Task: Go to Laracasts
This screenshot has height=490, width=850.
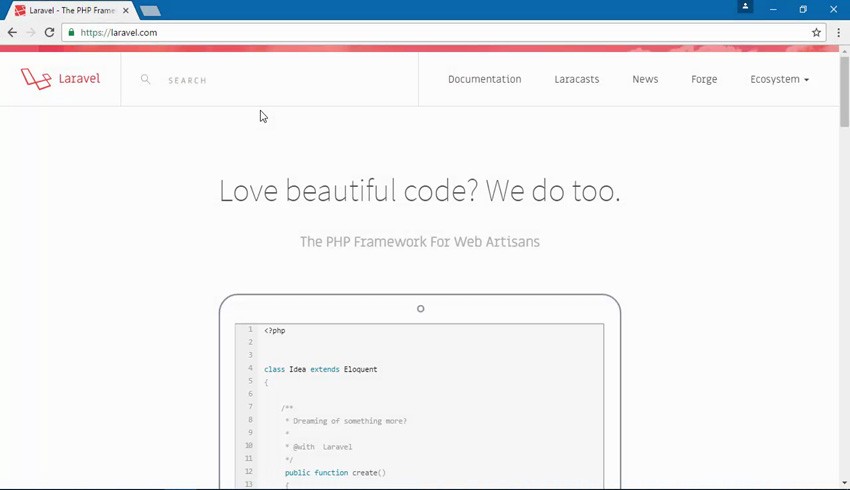Action: tap(577, 79)
